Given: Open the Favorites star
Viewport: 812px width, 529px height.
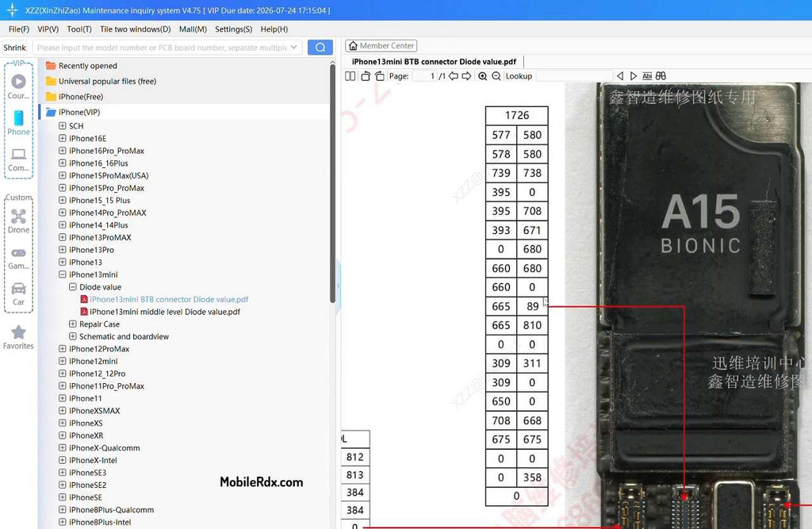Looking at the screenshot, I should coord(18,337).
